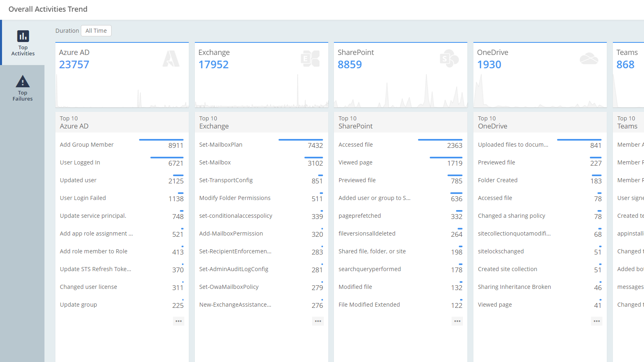Select Accessed file row in OneDrive

tap(540, 198)
